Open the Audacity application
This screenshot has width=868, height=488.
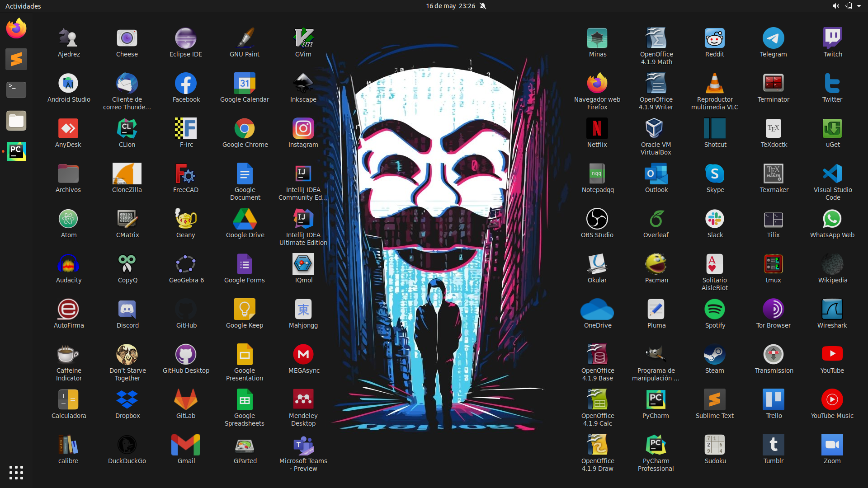(68, 265)
